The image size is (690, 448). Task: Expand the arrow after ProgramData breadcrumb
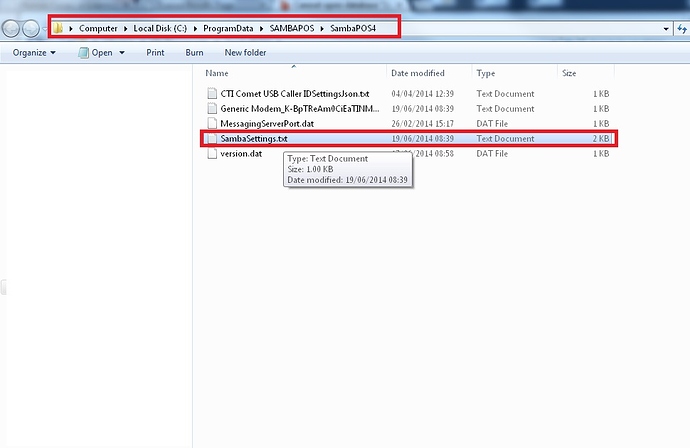[x=261, y=29]
